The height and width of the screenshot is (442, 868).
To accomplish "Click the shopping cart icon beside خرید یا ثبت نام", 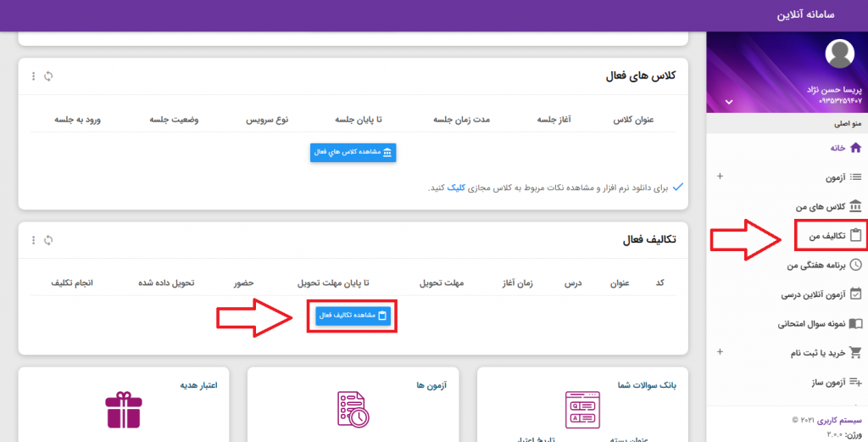I will [x=855, y=352].
